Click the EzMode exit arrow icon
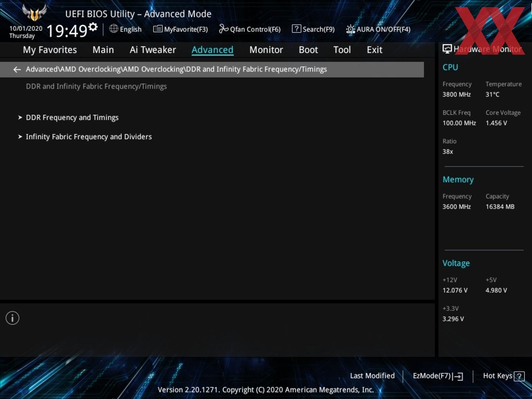The image size is (532, 399). [458, 376]
